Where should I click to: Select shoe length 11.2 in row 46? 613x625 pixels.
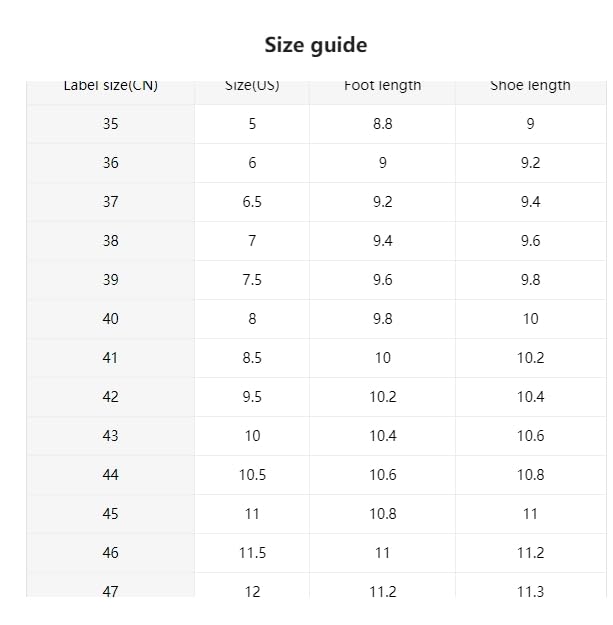pyautogui.click(x=530, y=553)
